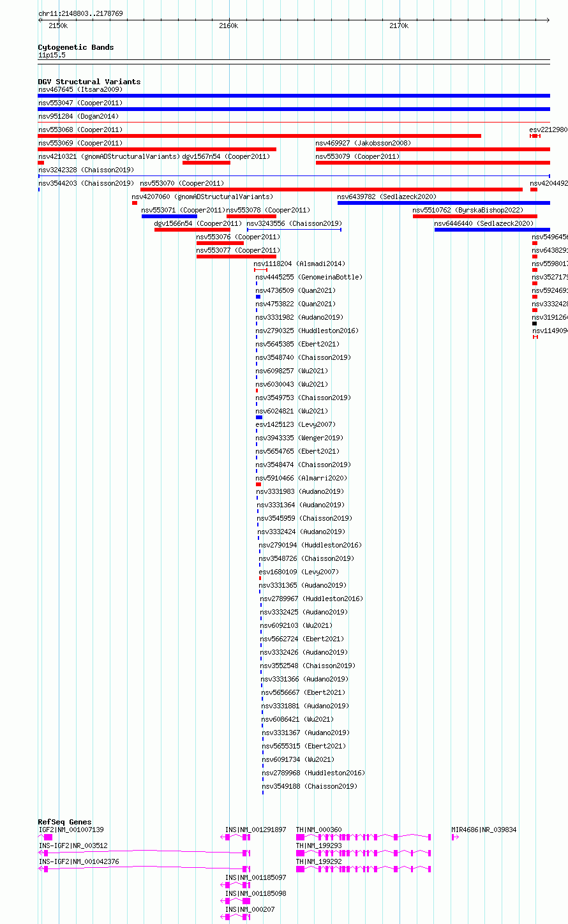Image resolution: width=568 pixels, height=924 pixels.
Task: Open variant nsv553076 (Cooper2011)
Action: coord(220,243)
